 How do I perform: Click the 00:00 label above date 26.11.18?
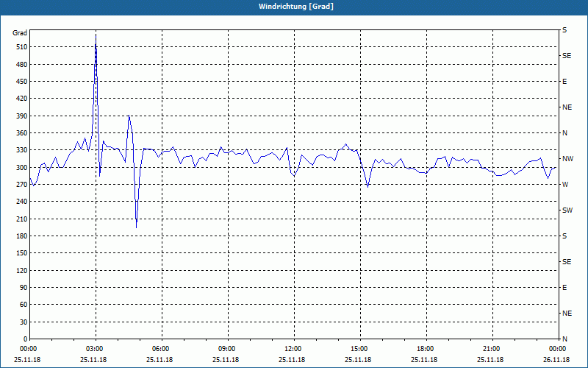click(559, 349)
